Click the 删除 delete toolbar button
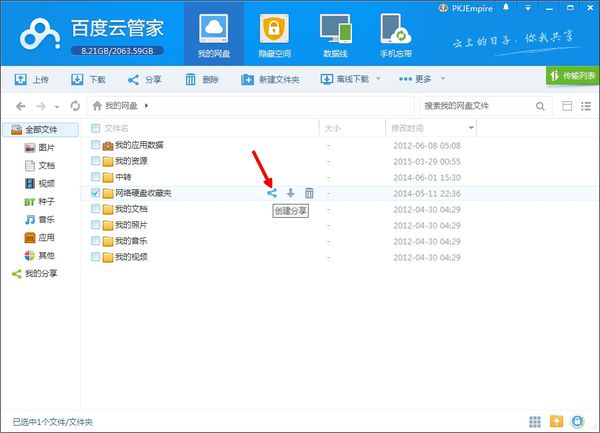 [x=202, y=80]
